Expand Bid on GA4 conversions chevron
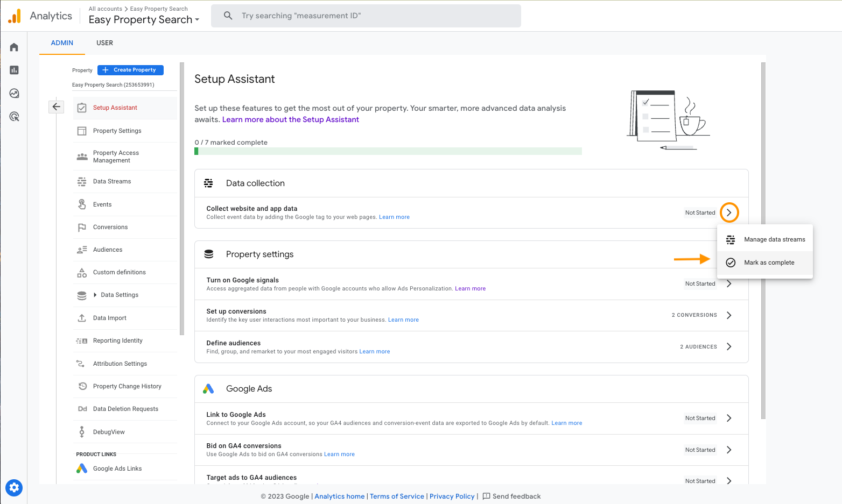 pos(729,450)
